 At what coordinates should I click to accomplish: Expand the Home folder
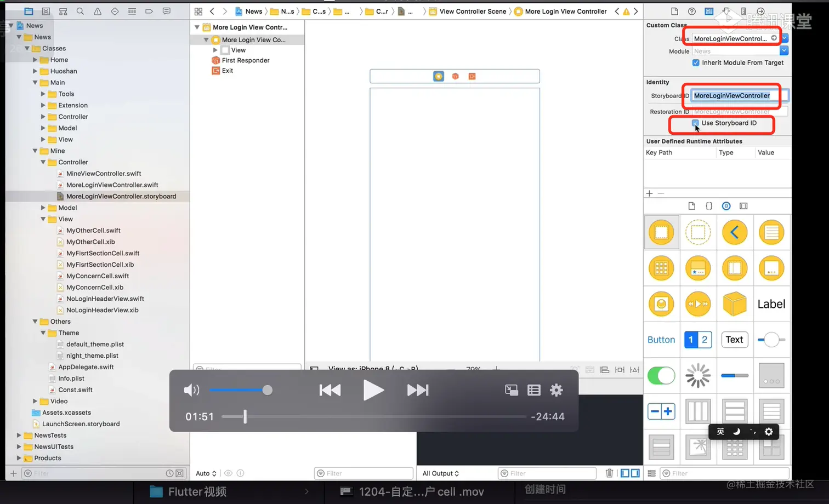(35, 60)
